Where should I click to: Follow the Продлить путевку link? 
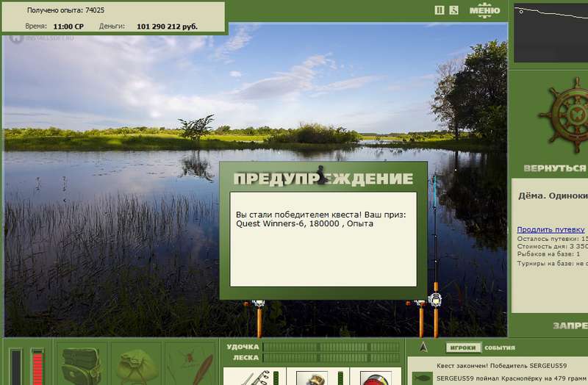pyautogui.click(x=551, y=229)
